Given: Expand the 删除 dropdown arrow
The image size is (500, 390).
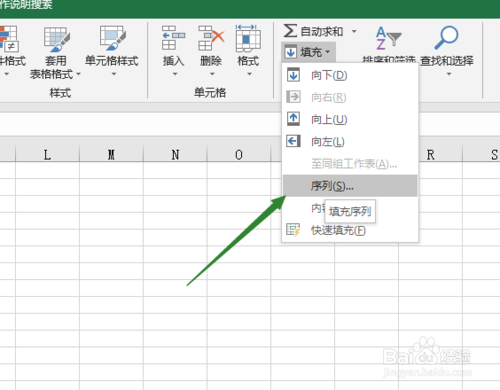Looking at the screenshot, I should (x=212, y=74).
